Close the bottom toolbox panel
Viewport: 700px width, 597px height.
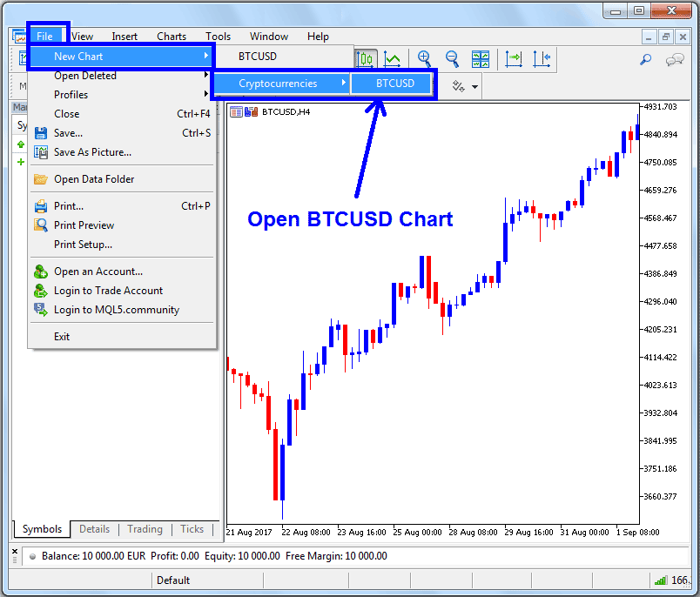(15, 552)
